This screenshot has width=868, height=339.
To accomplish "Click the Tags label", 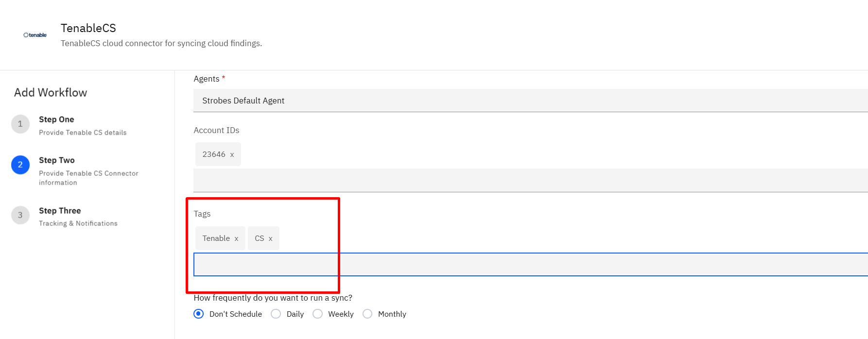I will tap(202, 214).
